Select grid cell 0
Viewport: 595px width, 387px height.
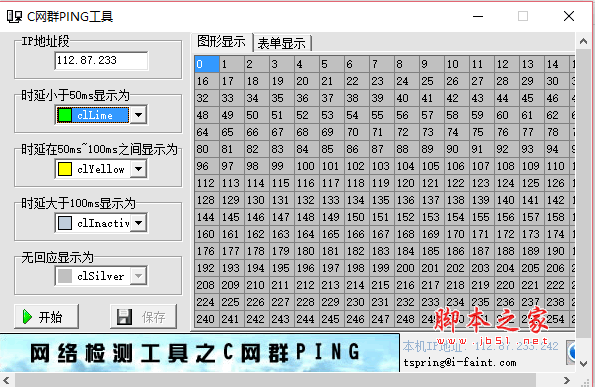coord(207,64)
